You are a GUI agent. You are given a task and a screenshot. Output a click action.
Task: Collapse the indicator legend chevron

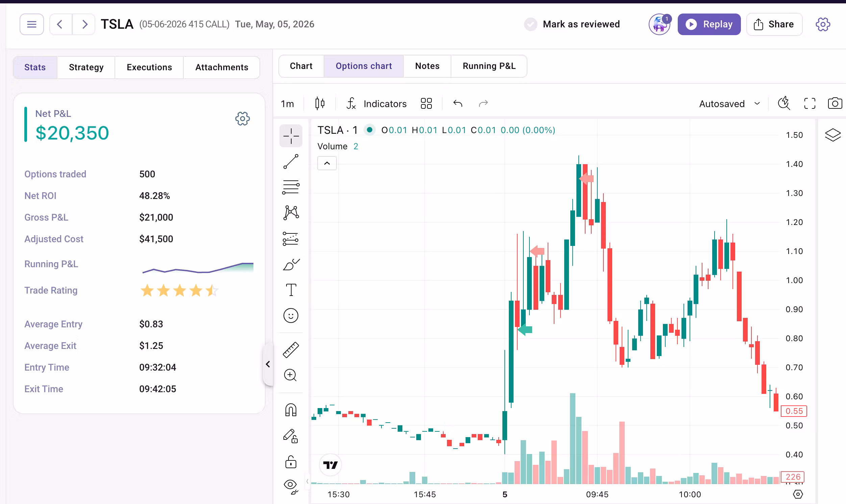tap(327, 163)
